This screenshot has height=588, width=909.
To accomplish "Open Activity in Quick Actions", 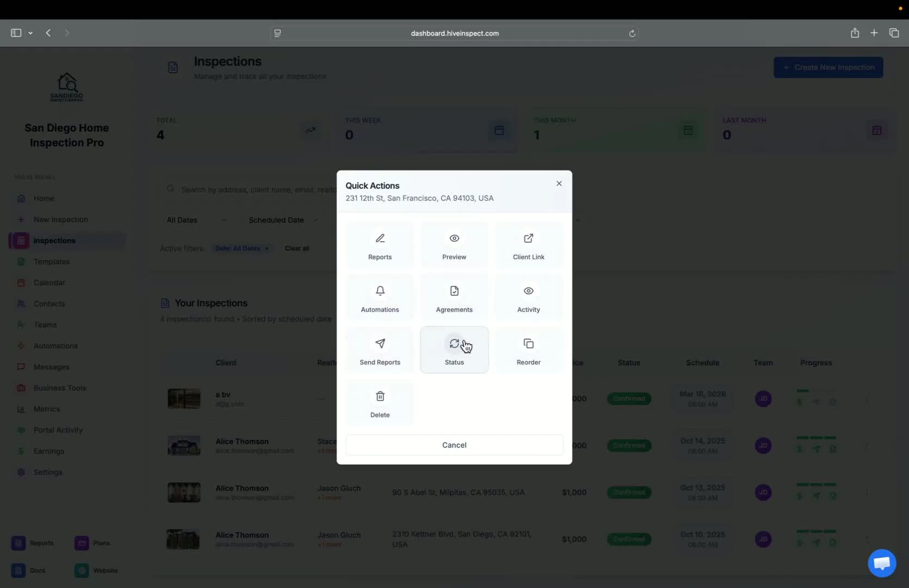I will coord(529,297).
